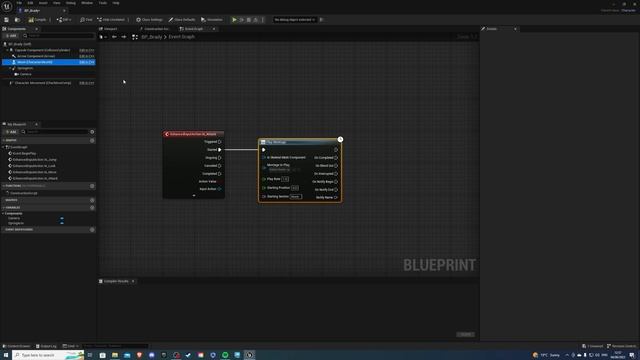Close the Event Graph tab
This screenshot has width=640, height=360.
pos(214,29)
